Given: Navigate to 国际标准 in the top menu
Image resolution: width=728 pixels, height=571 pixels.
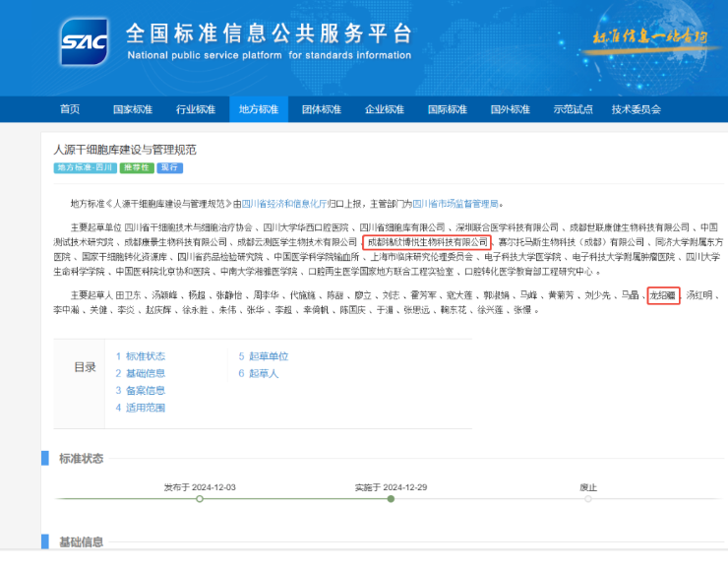Looking at the screenshot, I should [447, 109].
